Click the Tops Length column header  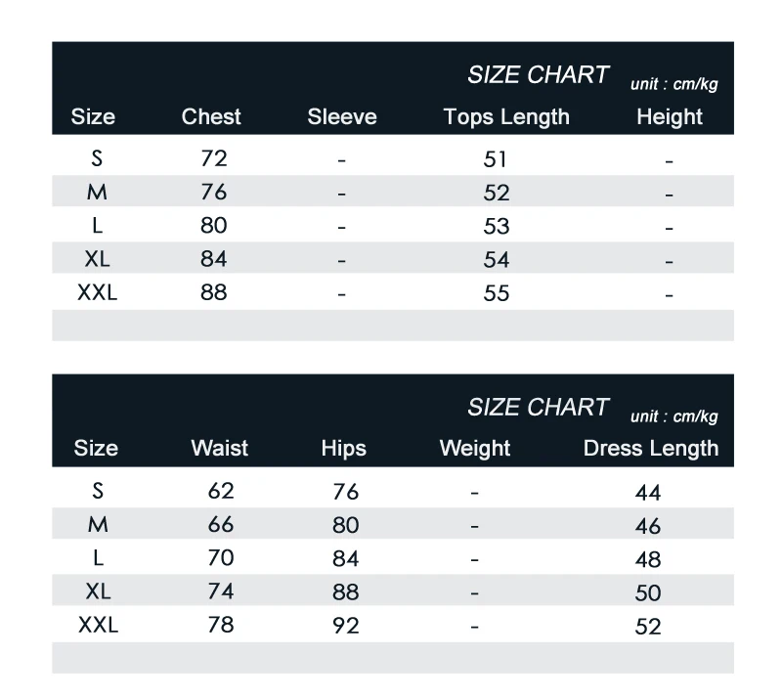[x=506, y=117]
